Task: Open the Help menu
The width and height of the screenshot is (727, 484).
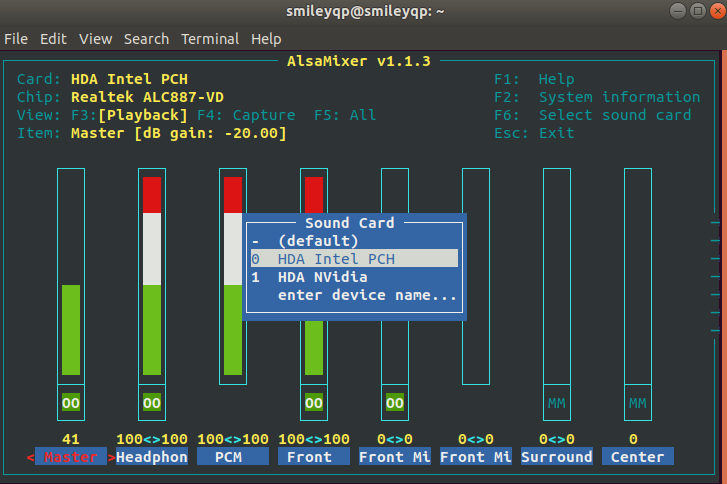Action: (266, 39)
